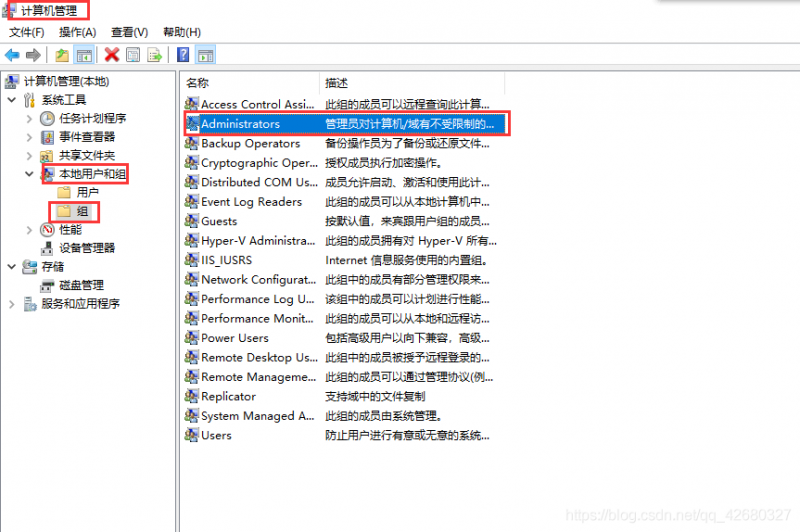Toggle the action pane toolbar icon
Viewport: 800px width, 532px height.
[206, 55]
